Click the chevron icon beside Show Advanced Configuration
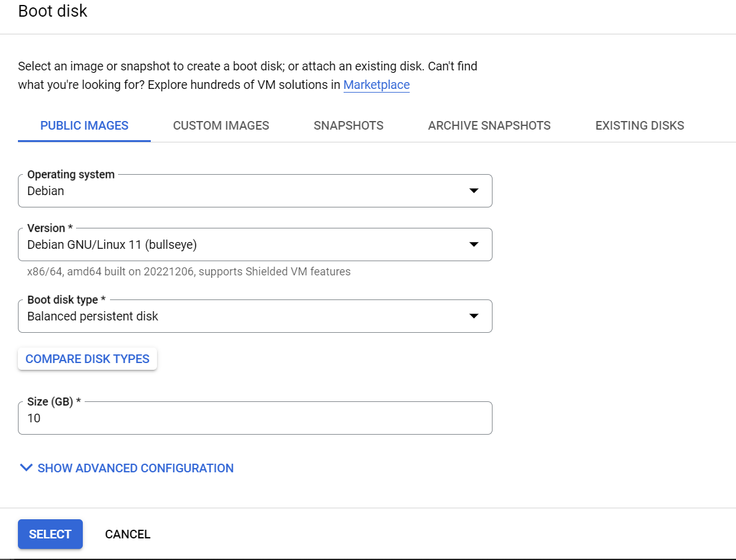This screenshot has width=736, height=560. [x=26, y=468]
